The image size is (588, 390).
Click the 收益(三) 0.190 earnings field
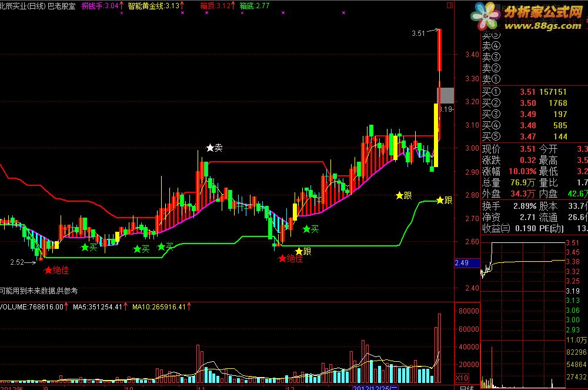[509, 229]
